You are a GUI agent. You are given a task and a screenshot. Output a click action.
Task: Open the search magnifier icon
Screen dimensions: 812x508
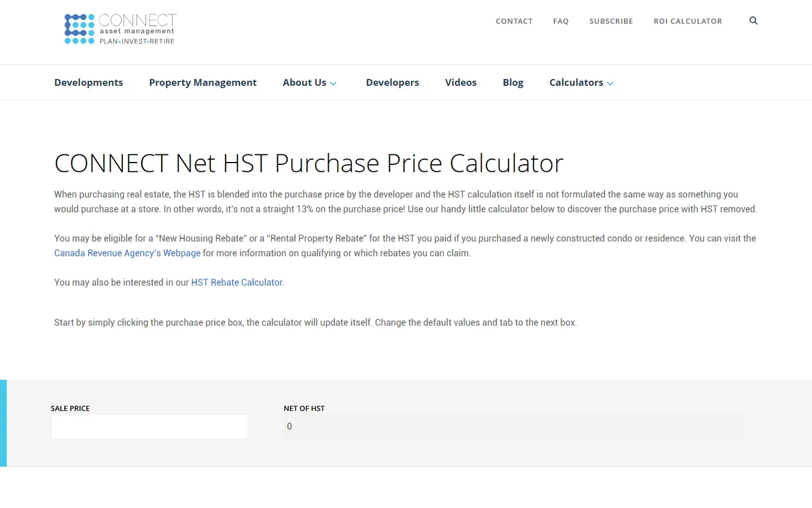(x=753, y=21)
